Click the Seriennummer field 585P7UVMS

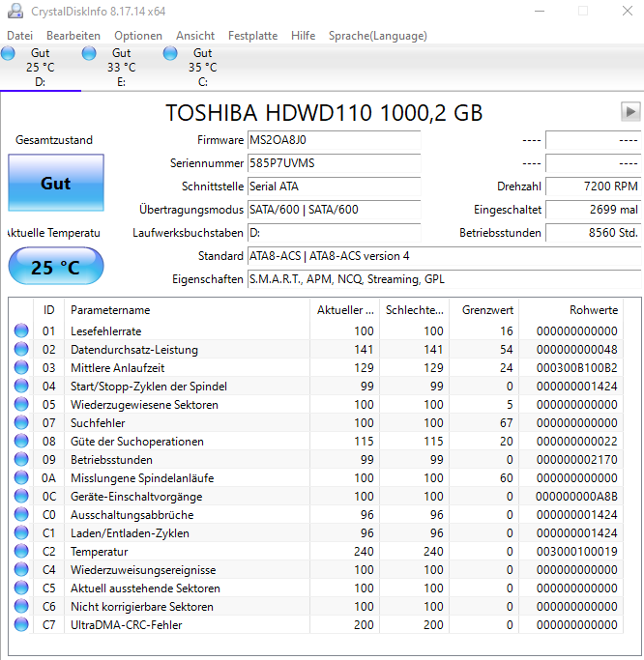pos(334,163)
